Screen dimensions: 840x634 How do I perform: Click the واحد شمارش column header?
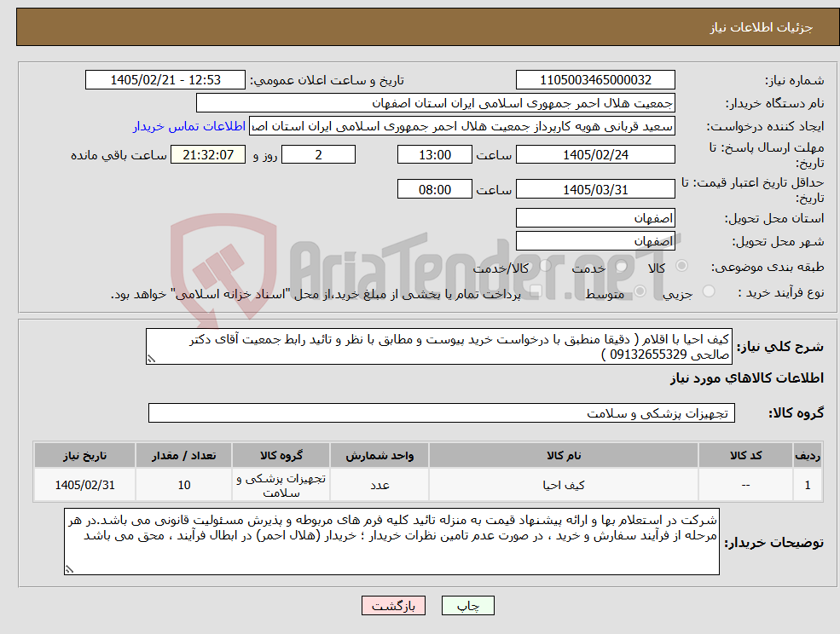click(x=379, y=455)
